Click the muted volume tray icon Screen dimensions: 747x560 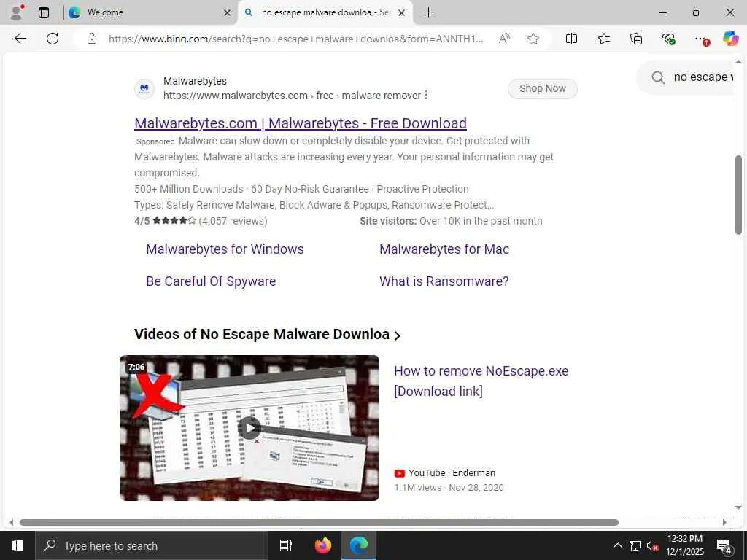click(652, 545)
